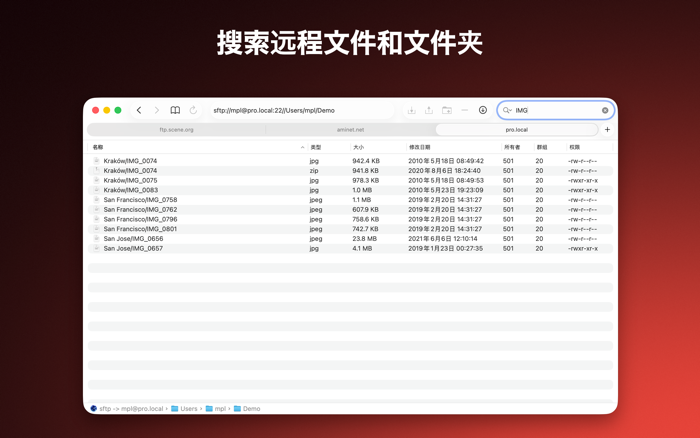Image resolution: width=700 pixels, height=438 pixels.
Task: Open the search magnifier options dropdown
Action: [507, 110]
